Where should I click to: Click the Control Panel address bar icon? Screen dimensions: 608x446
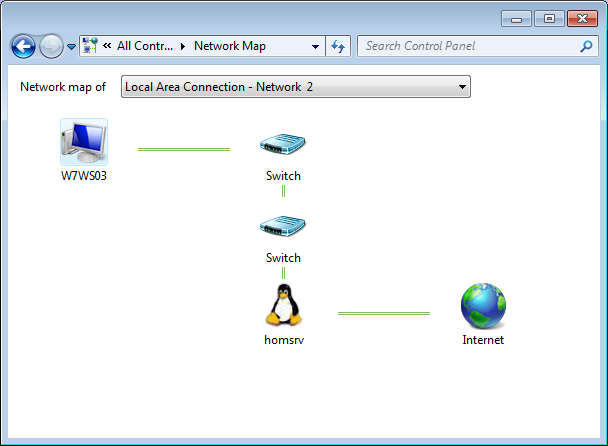pos(90,46)
